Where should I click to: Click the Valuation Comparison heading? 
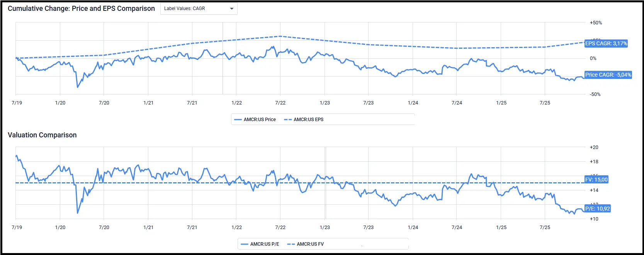pos(42,135)
